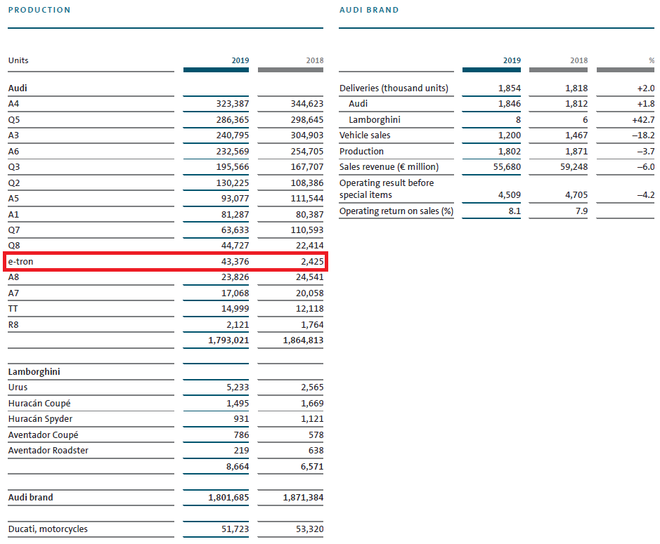660x544 pixels.
Task: Click the Q3 2018 value 167,707
Action: (307, 167)
